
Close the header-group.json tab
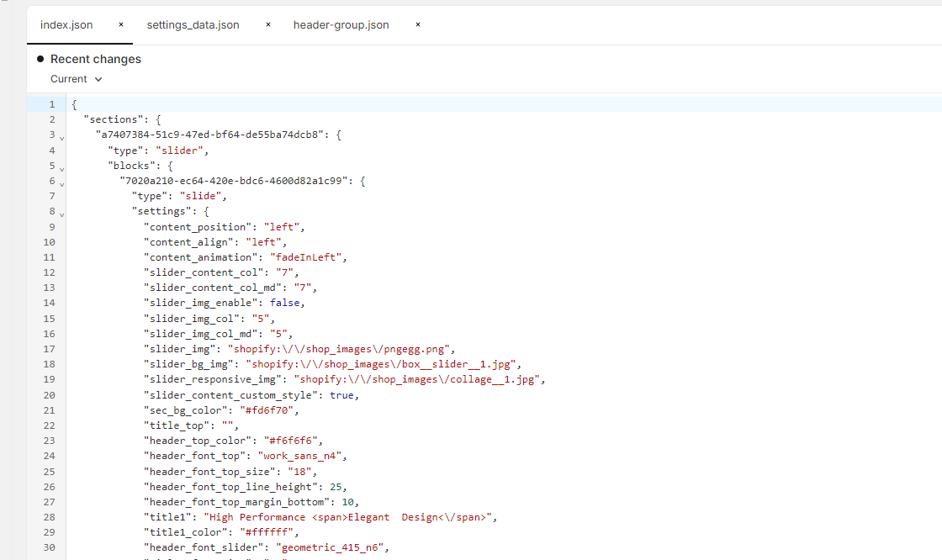coord(418,24)
